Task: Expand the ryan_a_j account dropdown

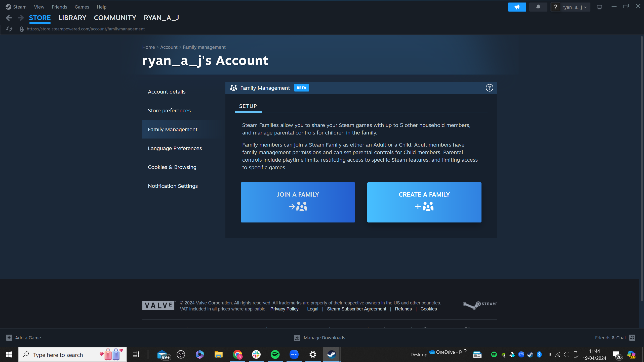Action: (575, 7)
